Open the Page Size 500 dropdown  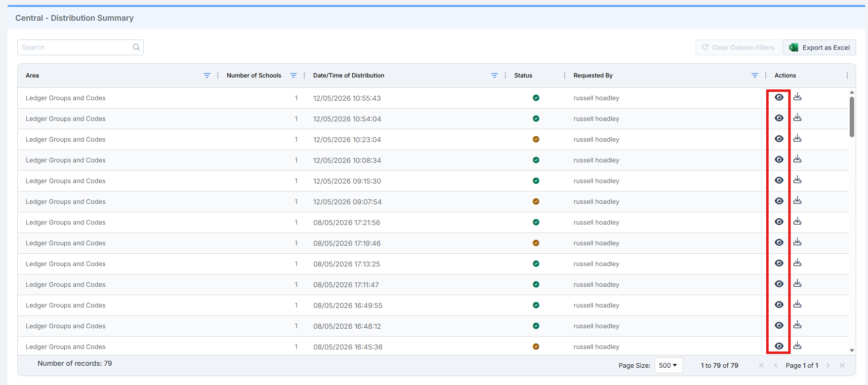(x=668, y=365)
